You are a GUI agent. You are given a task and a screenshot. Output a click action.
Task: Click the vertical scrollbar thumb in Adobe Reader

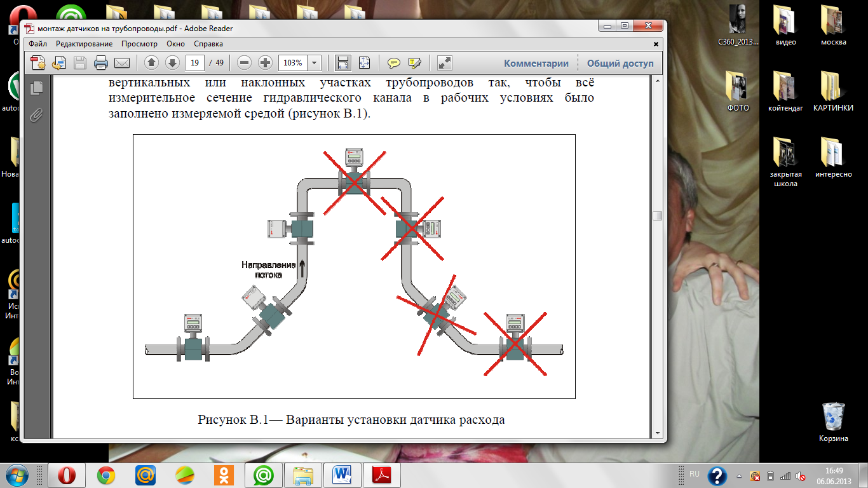point(657,216)
